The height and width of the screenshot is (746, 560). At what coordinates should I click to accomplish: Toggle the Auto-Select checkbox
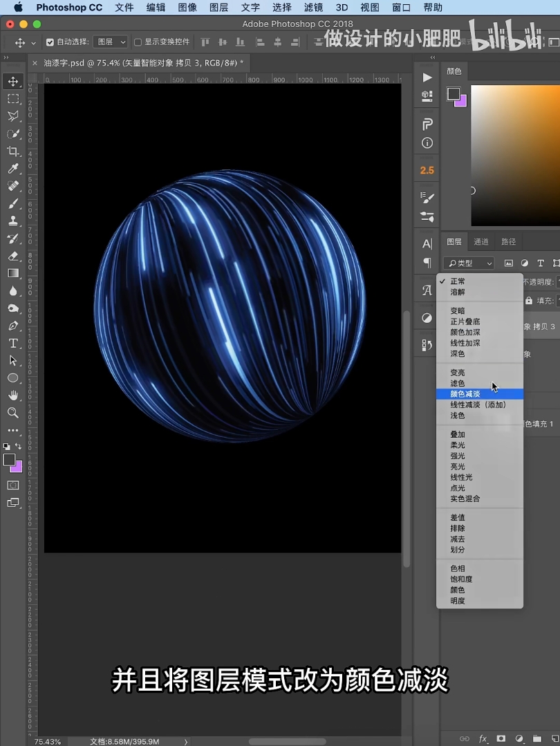coord(50,42)
